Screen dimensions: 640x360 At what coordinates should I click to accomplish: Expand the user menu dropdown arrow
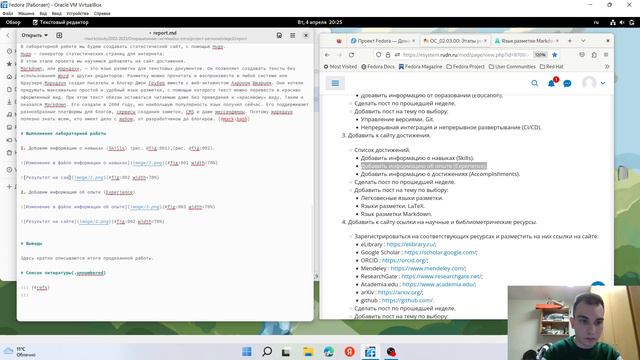tap(603, 83)
